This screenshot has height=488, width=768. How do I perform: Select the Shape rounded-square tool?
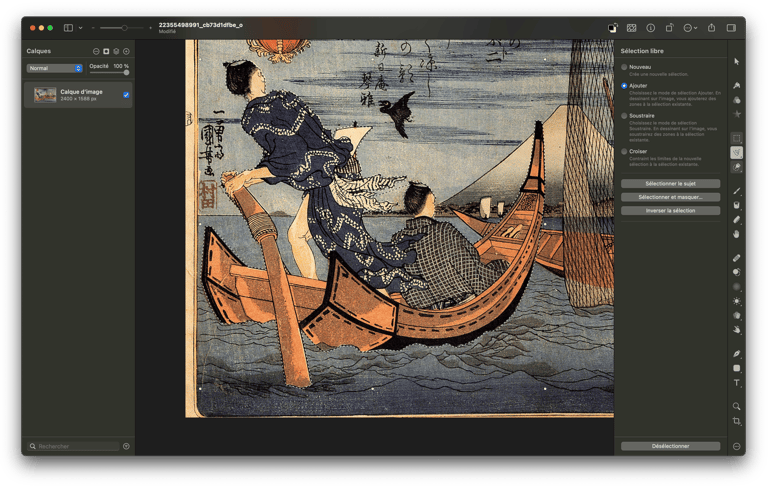[x=736, y=368]
